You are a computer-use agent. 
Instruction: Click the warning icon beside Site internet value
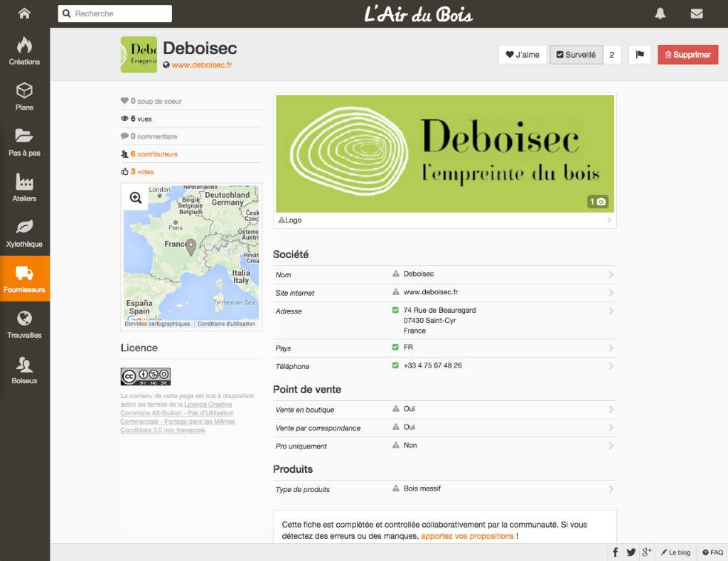click(x=395, y=292)
